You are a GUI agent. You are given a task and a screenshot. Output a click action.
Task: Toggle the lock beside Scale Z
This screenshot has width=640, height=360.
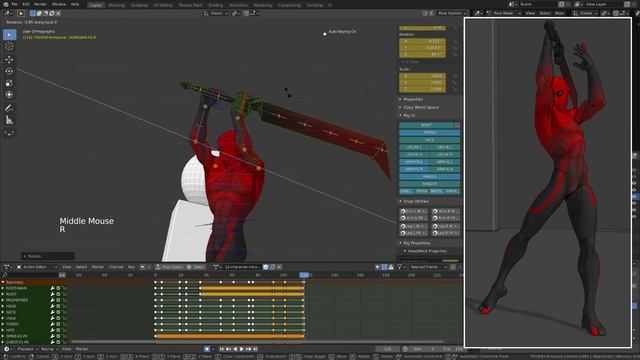pyautogui.click(x=455, y=89)
